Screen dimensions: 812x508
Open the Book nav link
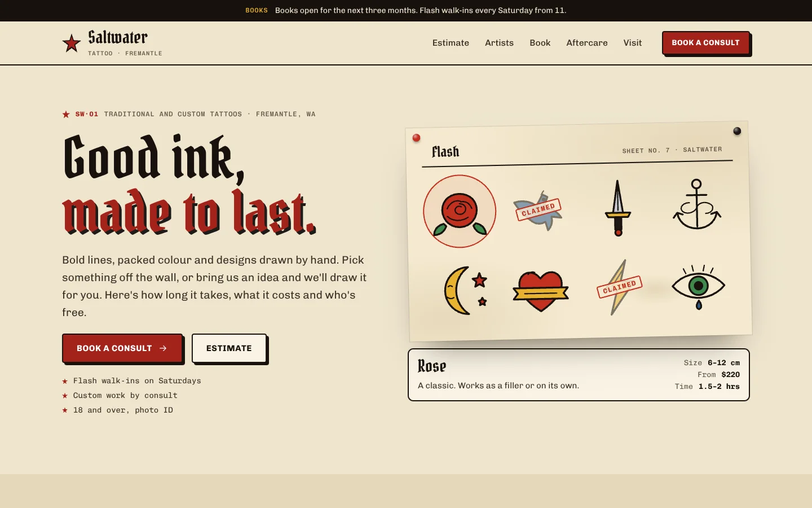pos(540,43)
